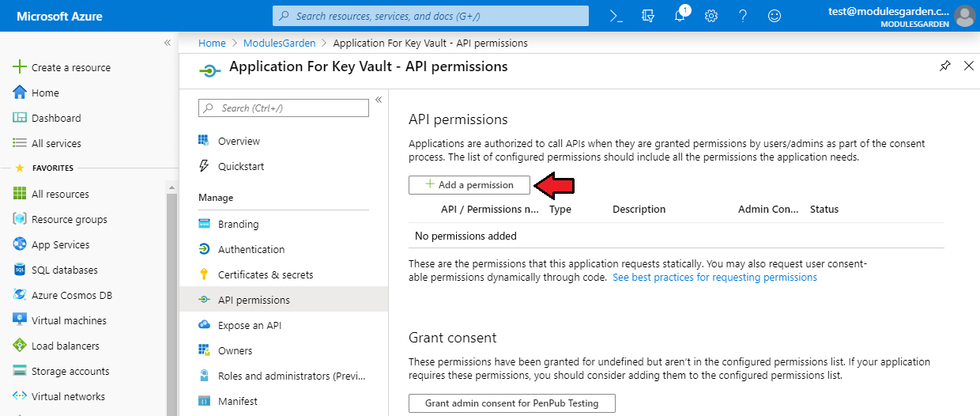980x416 pixels.
Task: Click the Description column header
Action: click(x=639, y=210)
